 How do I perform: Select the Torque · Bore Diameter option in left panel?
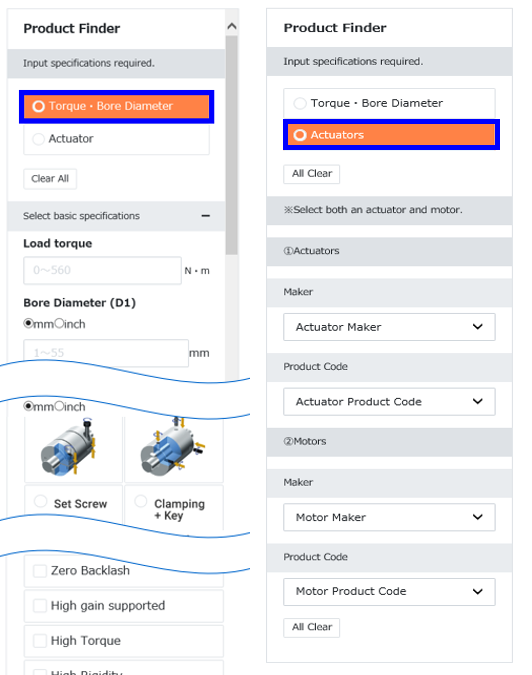[116, 106]
